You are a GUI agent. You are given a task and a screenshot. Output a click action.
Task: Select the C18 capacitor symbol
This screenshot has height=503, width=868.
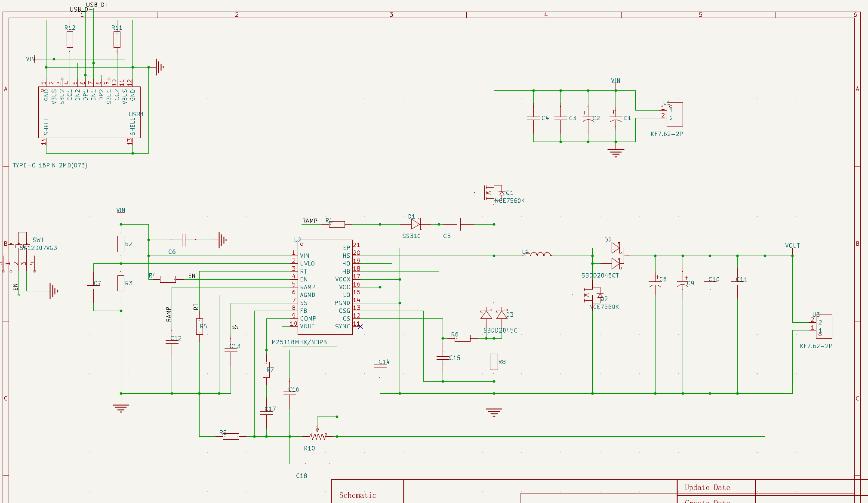pos(317,464)
